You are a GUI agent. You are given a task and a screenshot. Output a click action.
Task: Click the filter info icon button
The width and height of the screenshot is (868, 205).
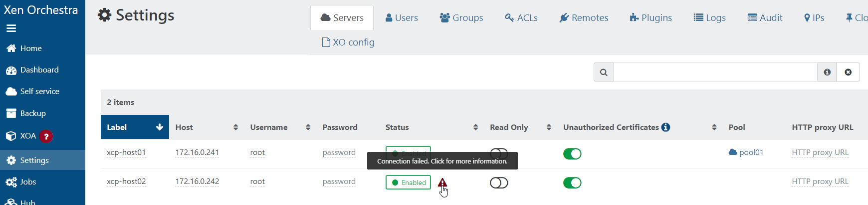pyautogui.click(x=827, y=72)
